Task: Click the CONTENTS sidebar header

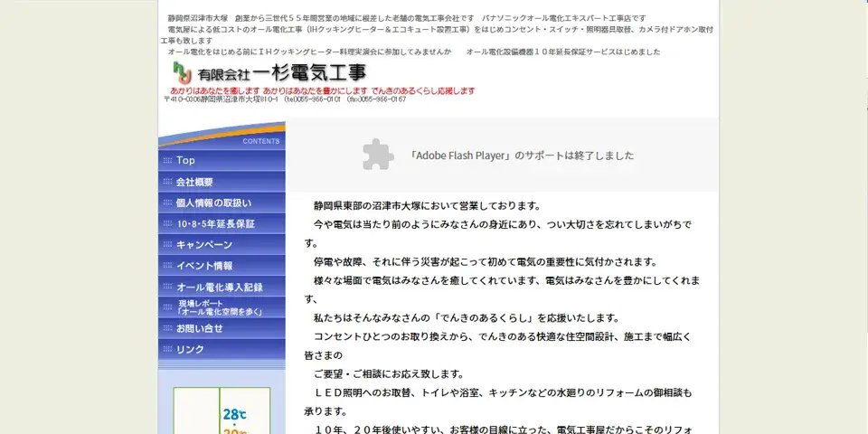Action: [x=260, y=141]
